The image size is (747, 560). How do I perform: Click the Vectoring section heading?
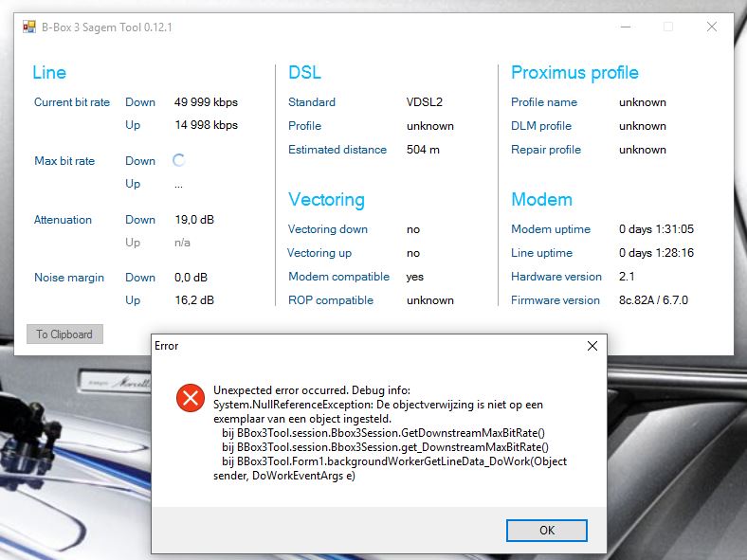pos(326,200)
